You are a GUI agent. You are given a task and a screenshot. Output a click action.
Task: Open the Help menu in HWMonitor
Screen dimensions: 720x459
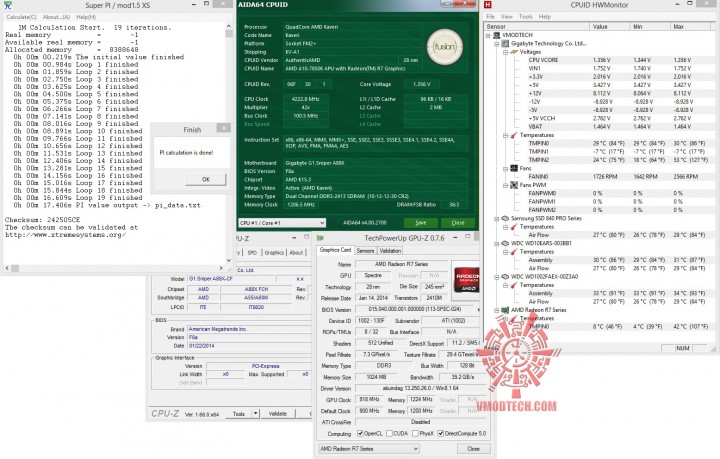[x=545, y=17]
